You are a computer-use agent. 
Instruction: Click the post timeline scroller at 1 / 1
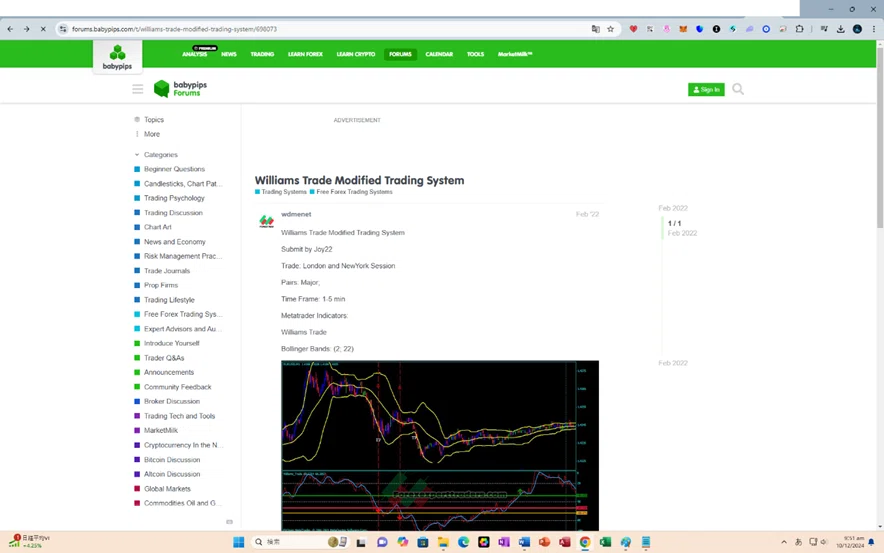pos(674,223)
